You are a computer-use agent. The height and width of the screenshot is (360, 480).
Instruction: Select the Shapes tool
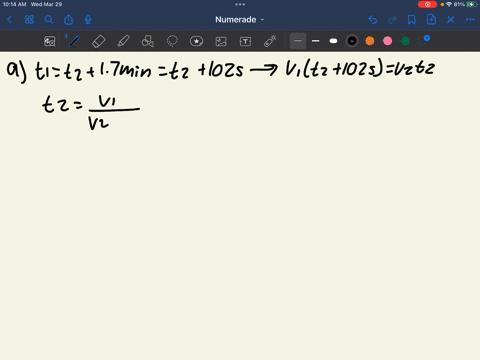(x=148, y=41)
